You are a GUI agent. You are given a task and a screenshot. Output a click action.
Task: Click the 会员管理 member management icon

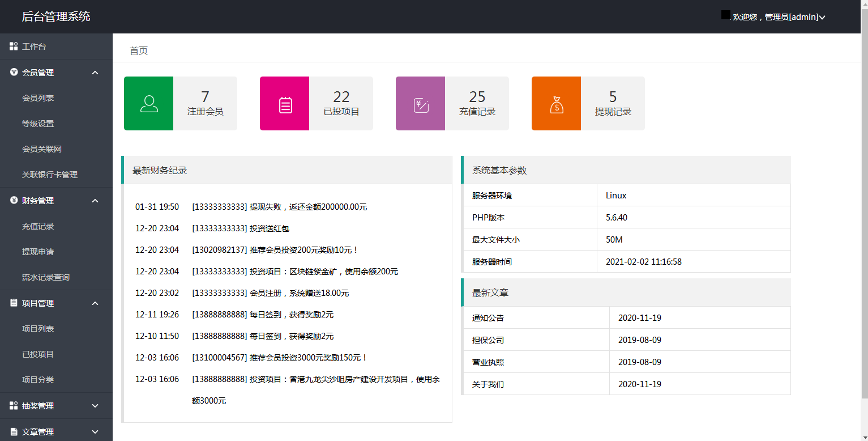coord(14,72)
